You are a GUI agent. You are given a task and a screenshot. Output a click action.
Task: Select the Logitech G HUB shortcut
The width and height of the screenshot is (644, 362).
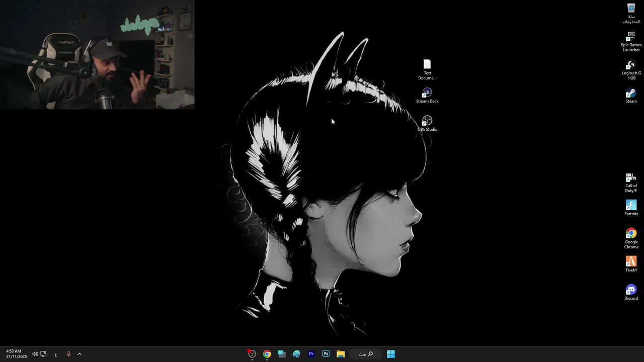(631, 70)
